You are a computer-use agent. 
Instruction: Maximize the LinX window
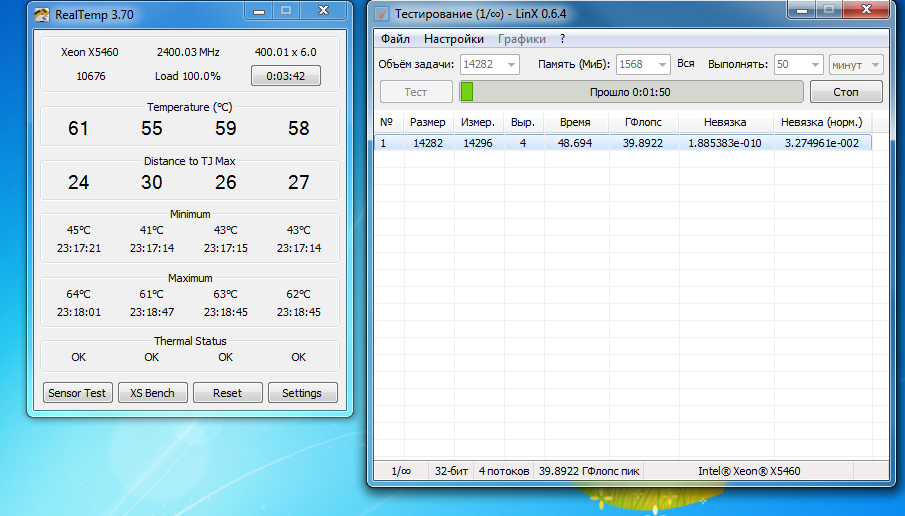click(829, 10)
